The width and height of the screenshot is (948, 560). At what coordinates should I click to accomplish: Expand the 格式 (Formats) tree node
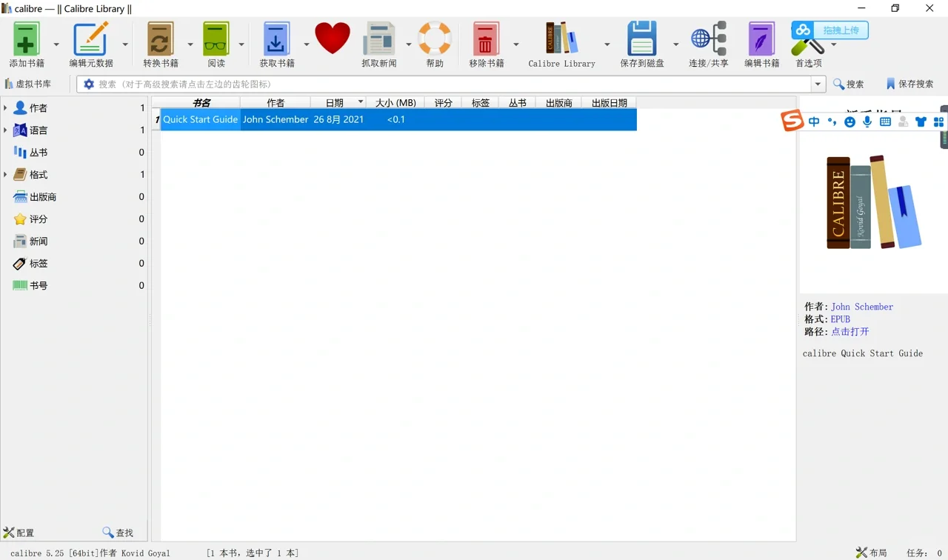coord(6,175)
